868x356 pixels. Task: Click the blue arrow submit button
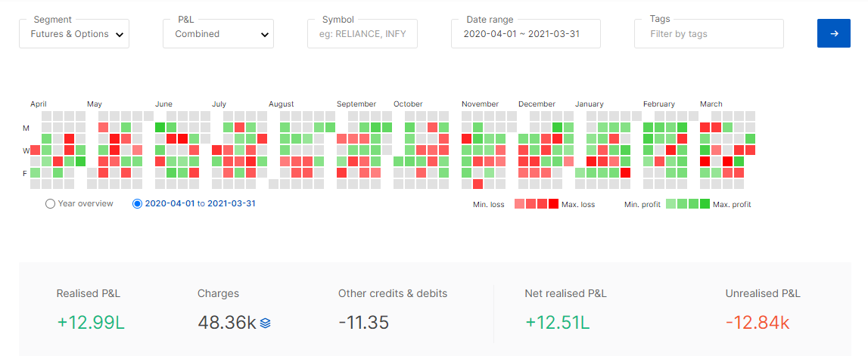tap(834, 33)
